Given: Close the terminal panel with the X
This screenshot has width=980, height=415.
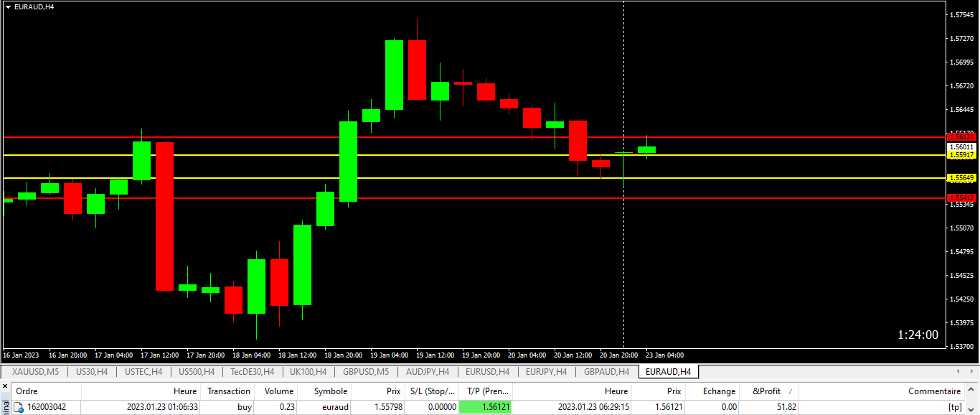Looking at the screenshot, I should coord(5,388).
